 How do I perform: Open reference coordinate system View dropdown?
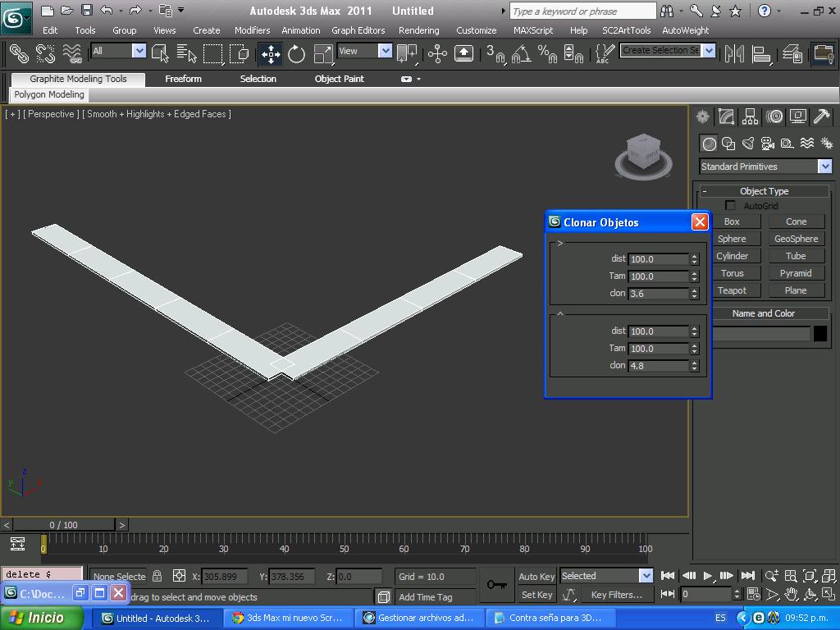tap(385, 51)
